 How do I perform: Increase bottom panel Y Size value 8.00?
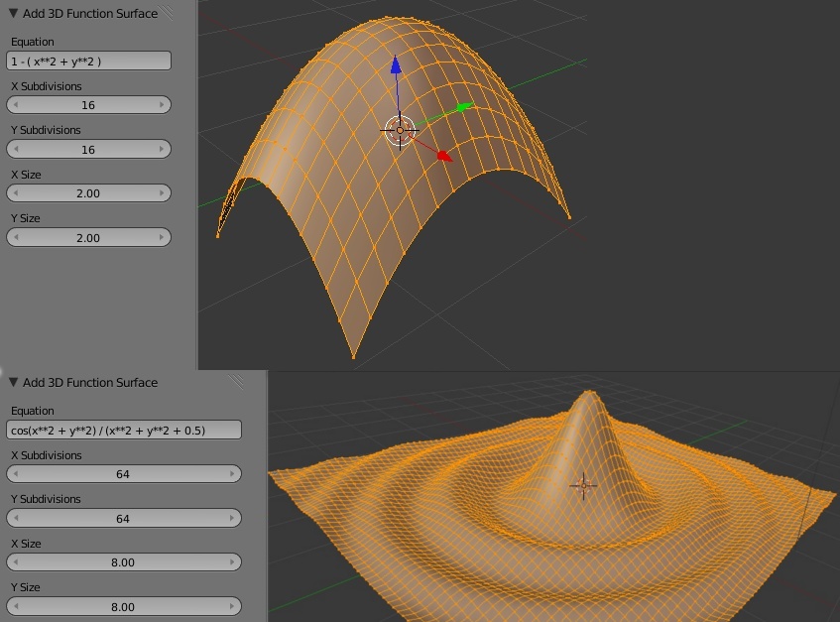[x=232, y=606]
